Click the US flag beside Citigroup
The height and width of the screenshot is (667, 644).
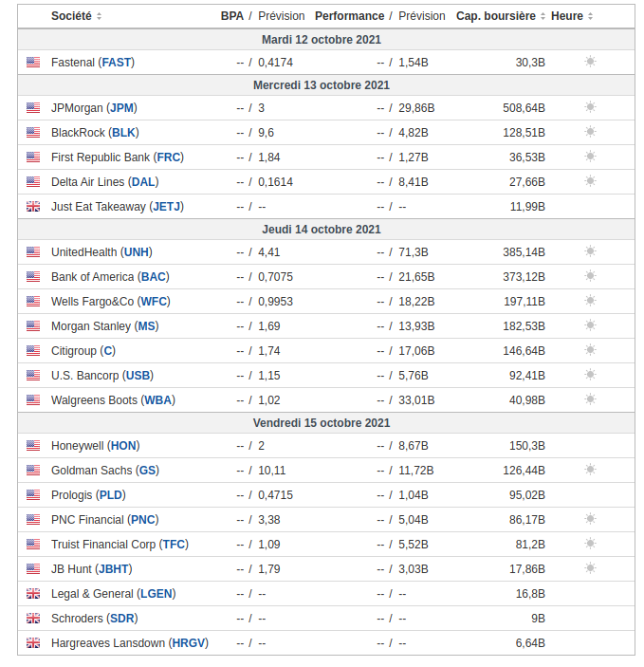click(33, 351)
